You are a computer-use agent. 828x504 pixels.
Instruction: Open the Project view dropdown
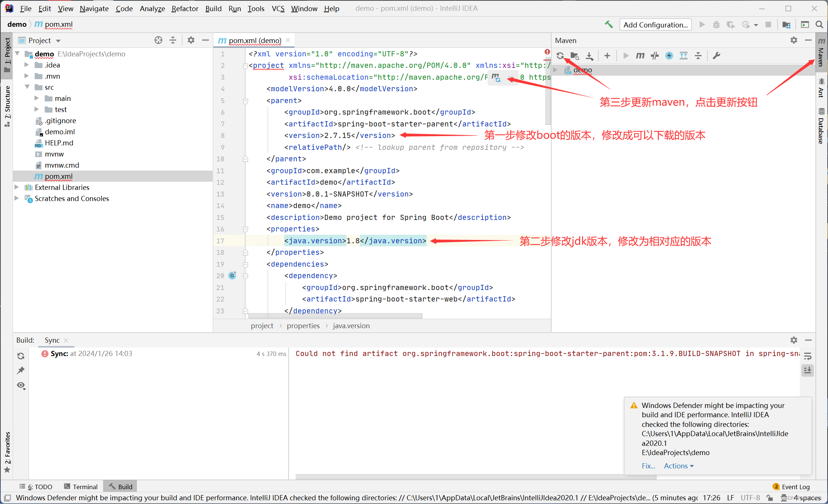pyautogui.click(x=40, y=40)
